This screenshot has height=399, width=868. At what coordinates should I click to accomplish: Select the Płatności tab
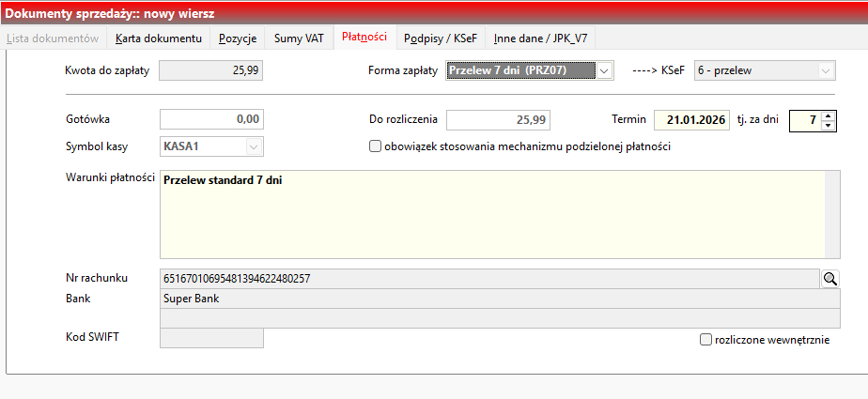click(x=364, y=38)
